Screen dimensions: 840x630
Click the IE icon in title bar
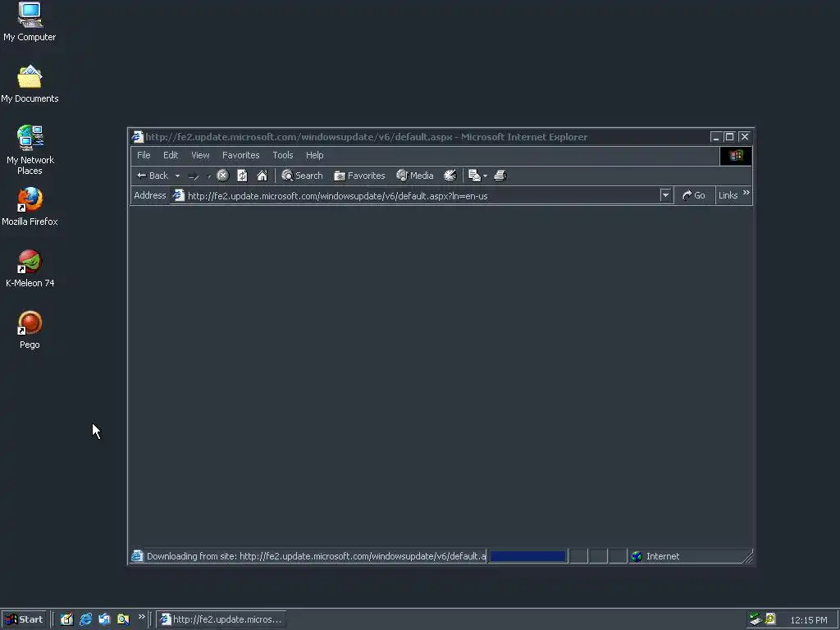[x=138, y=137]
